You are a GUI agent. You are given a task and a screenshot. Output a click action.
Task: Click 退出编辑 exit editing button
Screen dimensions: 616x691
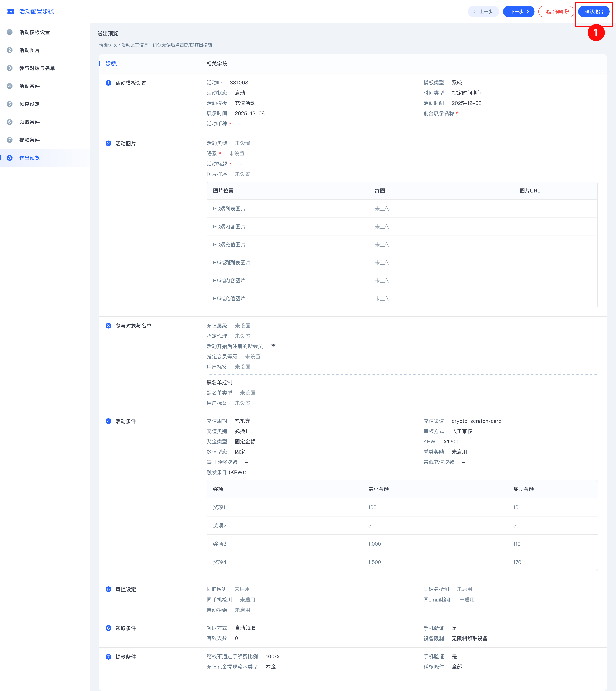pos(556,12)
